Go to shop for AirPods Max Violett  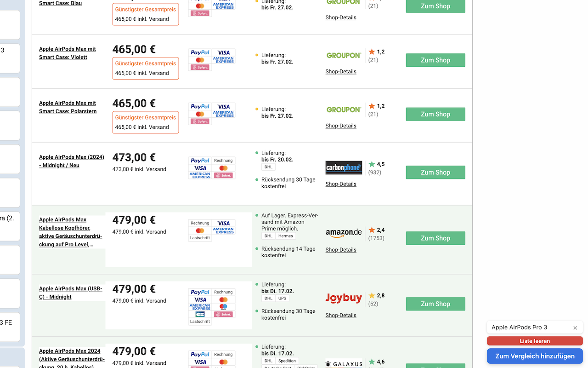click(x=435, y=60)
